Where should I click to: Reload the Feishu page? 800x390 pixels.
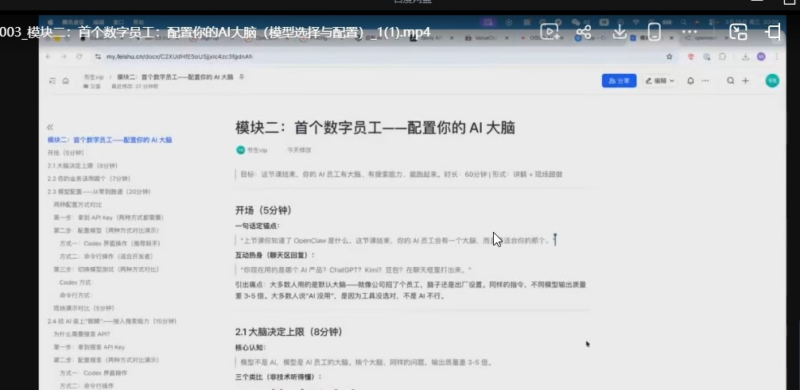click(79, 57)
